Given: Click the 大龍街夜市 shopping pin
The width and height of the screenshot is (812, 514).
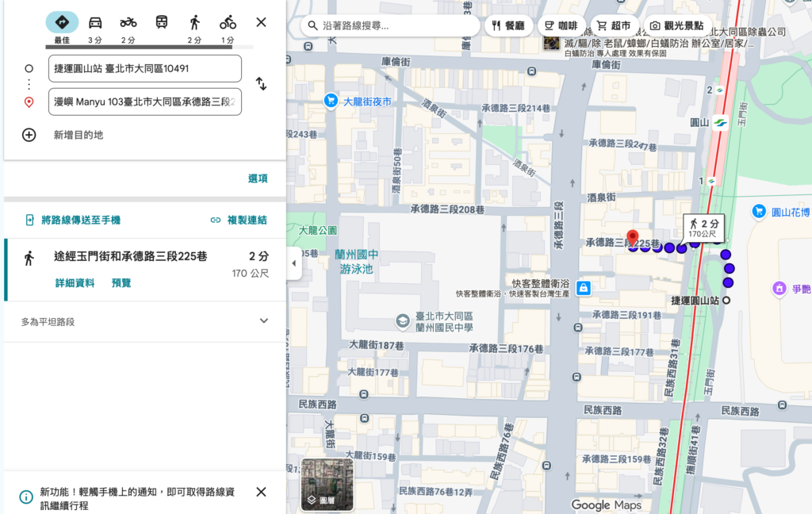Looking at the screenshot, I should [331, 101].
